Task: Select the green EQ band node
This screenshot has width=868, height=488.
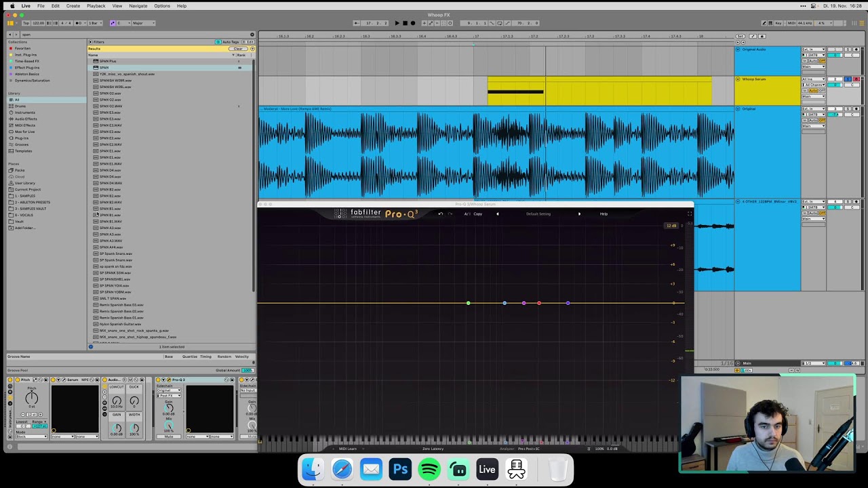Action: [468, 303]
